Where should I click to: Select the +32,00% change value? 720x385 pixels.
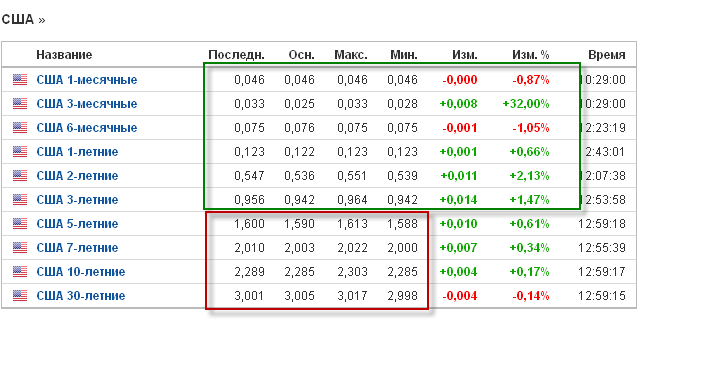coord(526,104)
